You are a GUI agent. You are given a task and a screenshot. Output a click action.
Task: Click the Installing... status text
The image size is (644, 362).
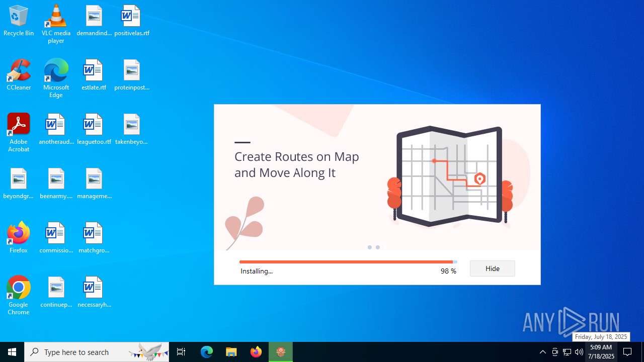(x=257, y=271)
